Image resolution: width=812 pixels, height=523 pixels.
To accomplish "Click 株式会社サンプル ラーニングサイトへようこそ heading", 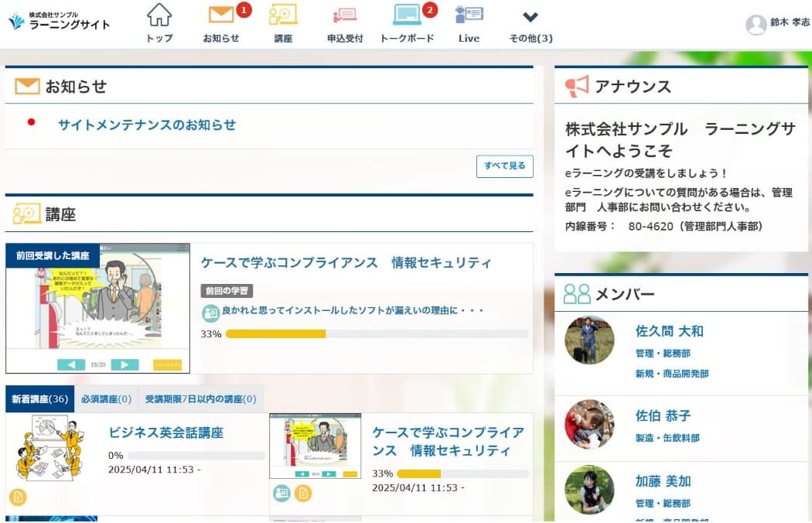I will [681, 140].
